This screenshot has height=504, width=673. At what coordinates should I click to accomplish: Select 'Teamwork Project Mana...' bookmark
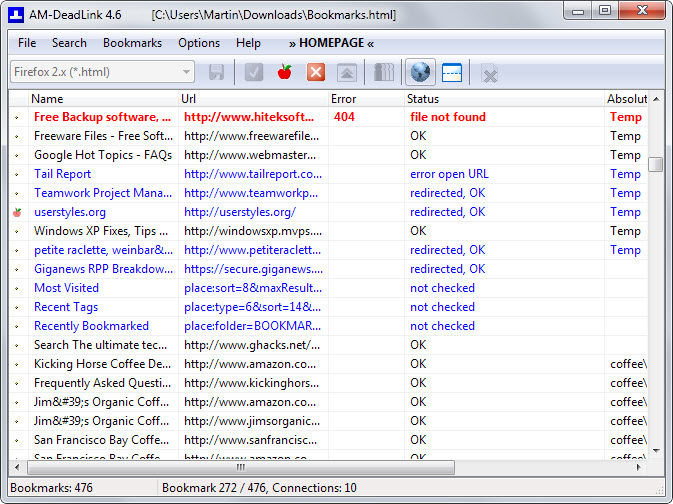(103, 193)
